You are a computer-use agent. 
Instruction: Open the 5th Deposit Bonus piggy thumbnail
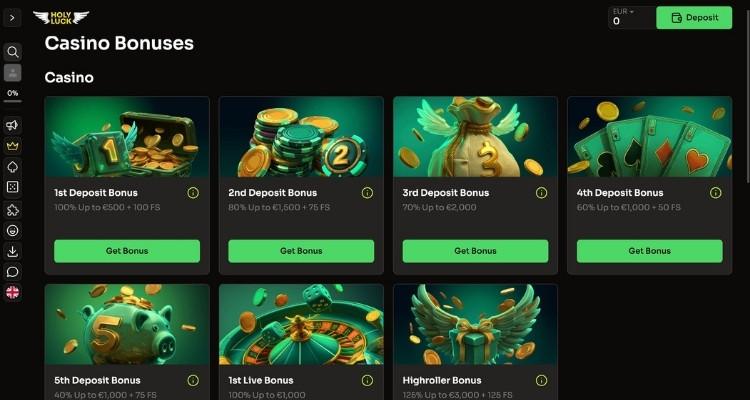click(x=127, y=324)
